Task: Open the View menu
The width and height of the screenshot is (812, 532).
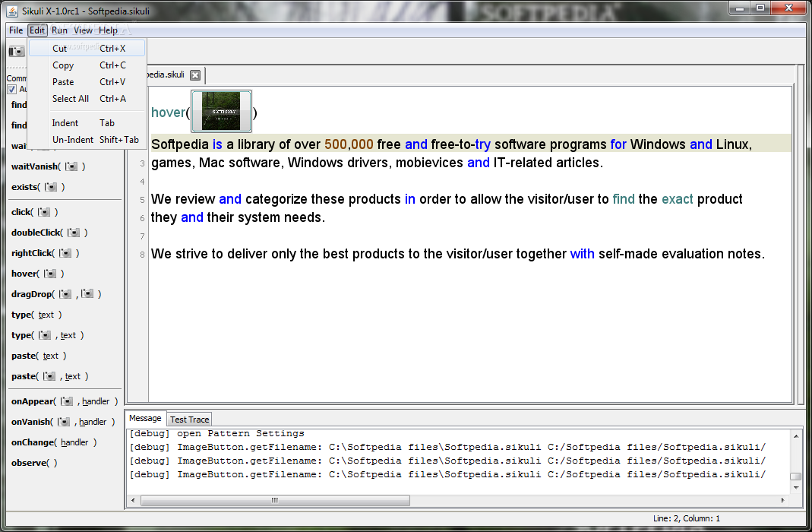Action: click(x=83, y=30)
